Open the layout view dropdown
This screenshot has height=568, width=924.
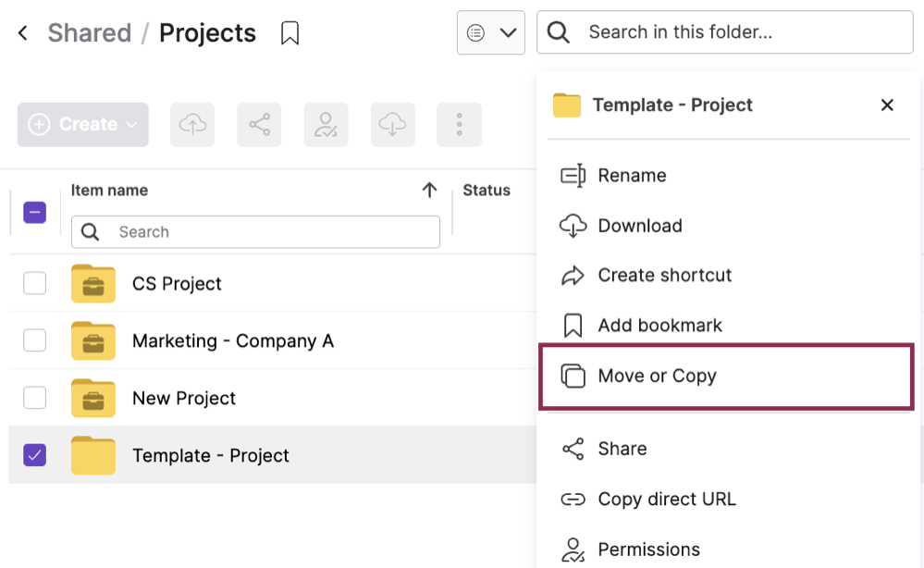[x=490, y=31]
